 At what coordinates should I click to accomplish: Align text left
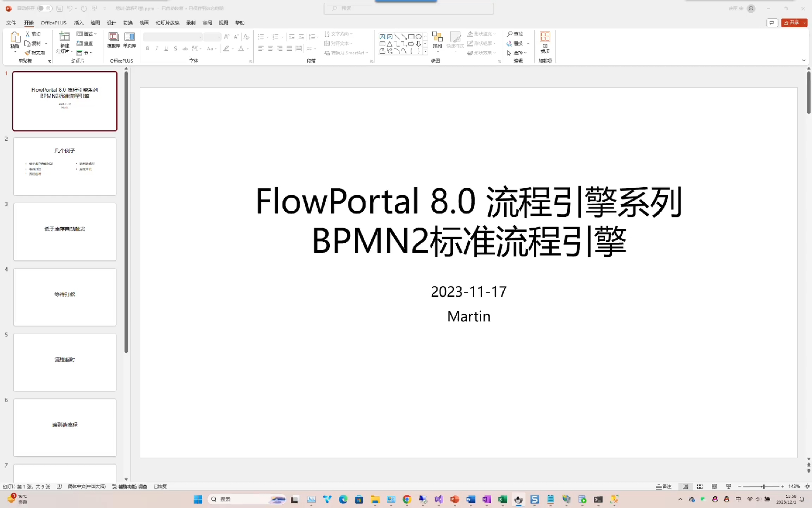pos(261,48)
